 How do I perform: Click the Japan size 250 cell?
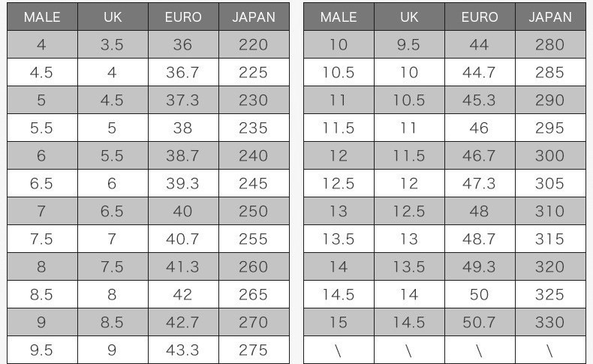coord(254,212)
